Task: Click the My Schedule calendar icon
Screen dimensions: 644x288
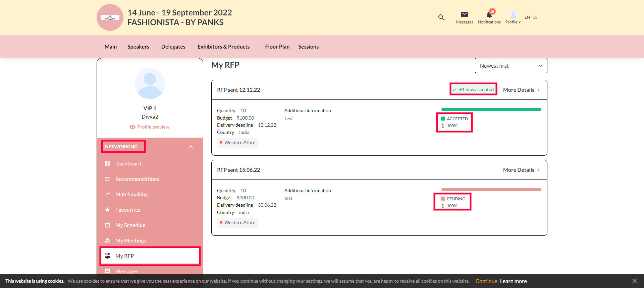Action: 107,225
